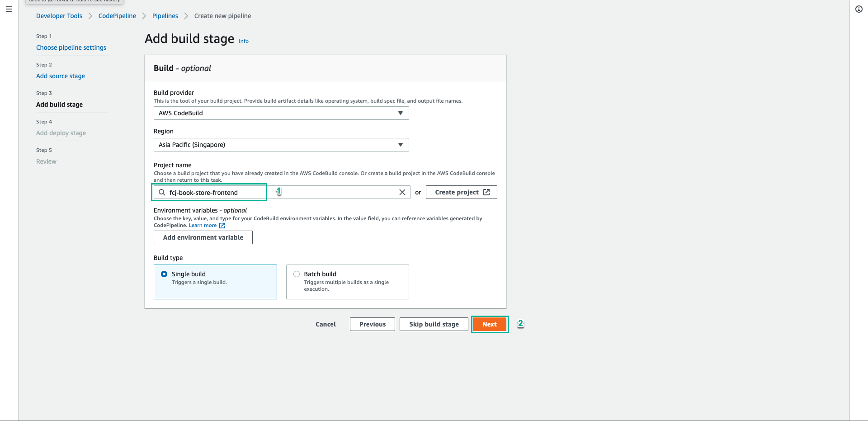Open Step 1 Choose pipeline settings
The image size is (868, 421).
tap(71, 47)
